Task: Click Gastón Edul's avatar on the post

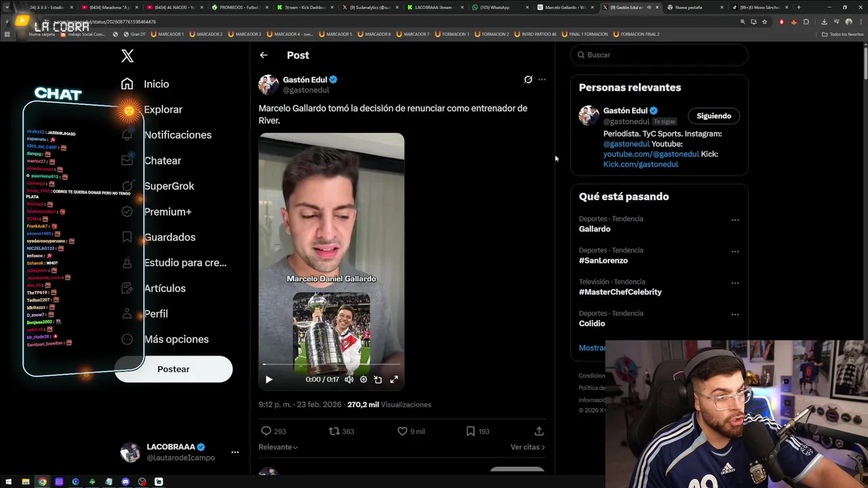Action: [x=269, y=85]
